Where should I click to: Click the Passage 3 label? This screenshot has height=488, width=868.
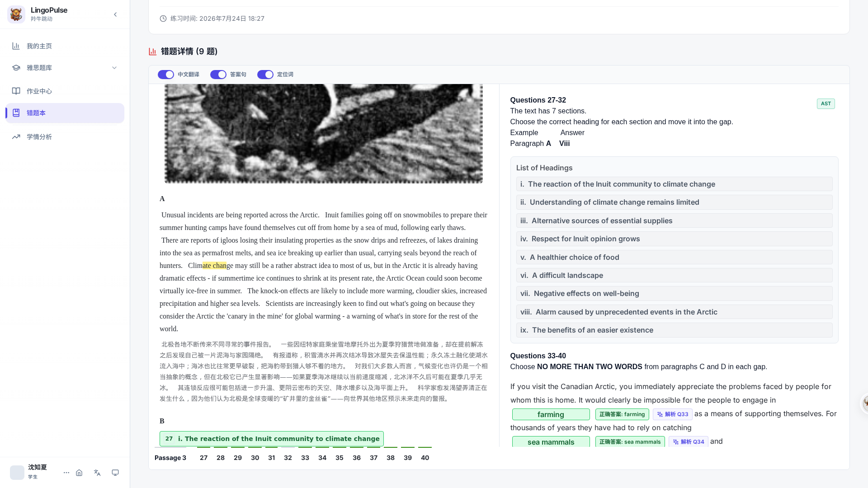[x=170, y=458]
